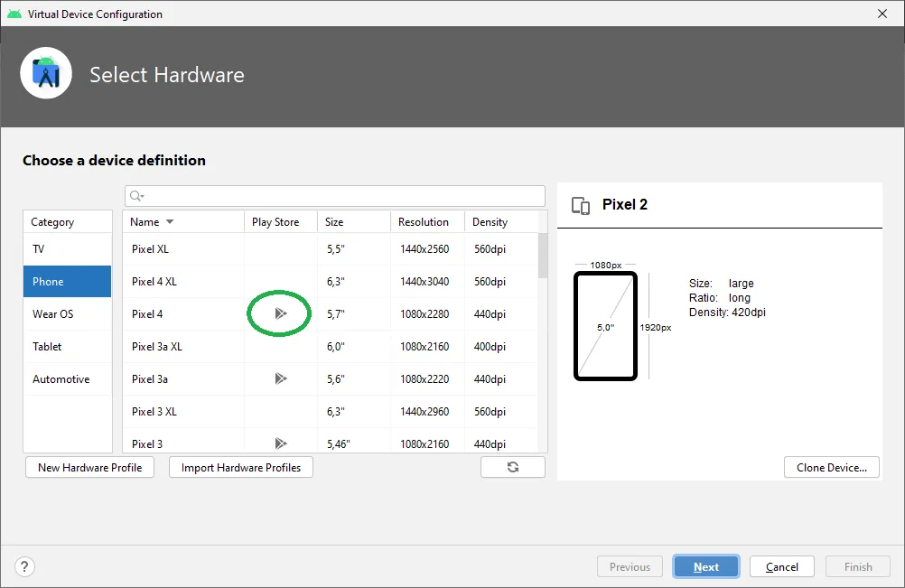The image size is (905, 588).
Task: Click the Category column header
Action: point(68,221)
